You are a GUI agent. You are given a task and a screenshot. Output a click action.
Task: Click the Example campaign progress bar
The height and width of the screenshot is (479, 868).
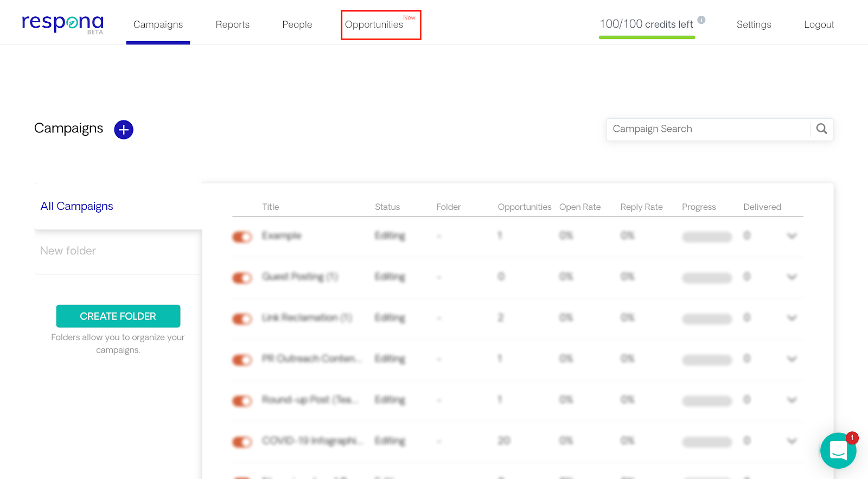pos(707,237)
